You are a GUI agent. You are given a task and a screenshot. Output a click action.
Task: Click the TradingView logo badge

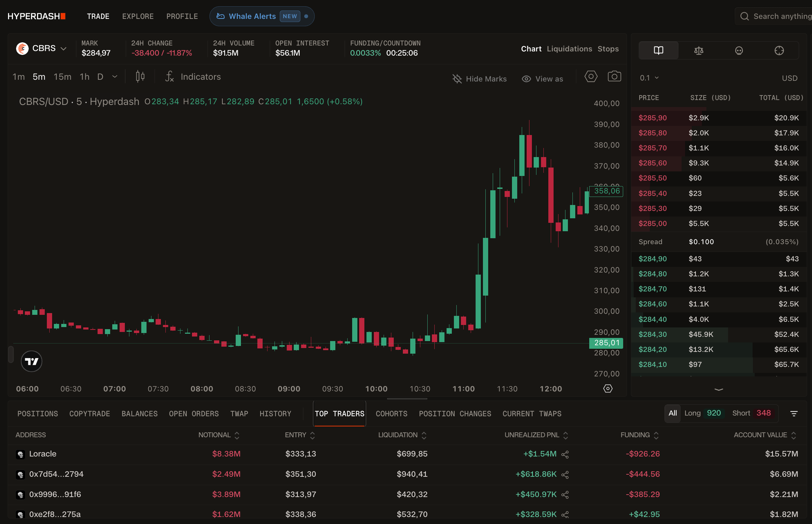(x=31, y=361)
